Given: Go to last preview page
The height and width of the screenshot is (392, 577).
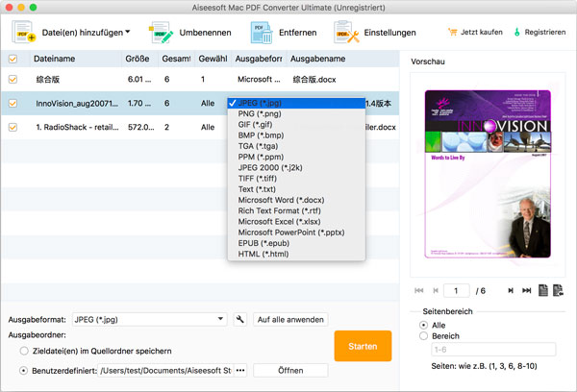Looking at the screenshot, I should pyautogui.click(x=527, y=290).
